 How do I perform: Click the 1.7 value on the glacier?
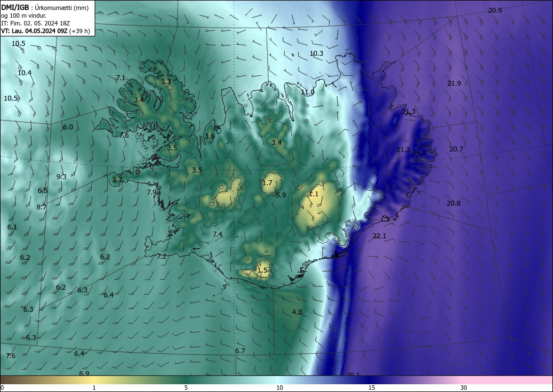(x=267, y=182)
